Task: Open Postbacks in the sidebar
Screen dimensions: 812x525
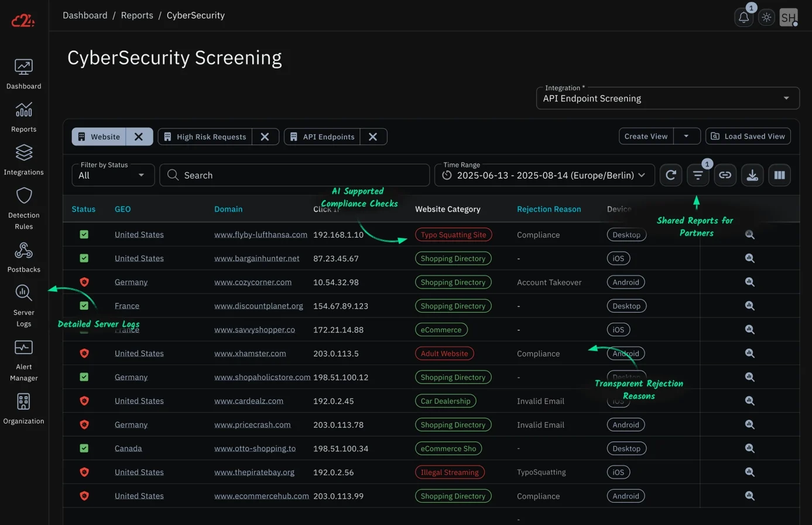Action: point(23,258)
